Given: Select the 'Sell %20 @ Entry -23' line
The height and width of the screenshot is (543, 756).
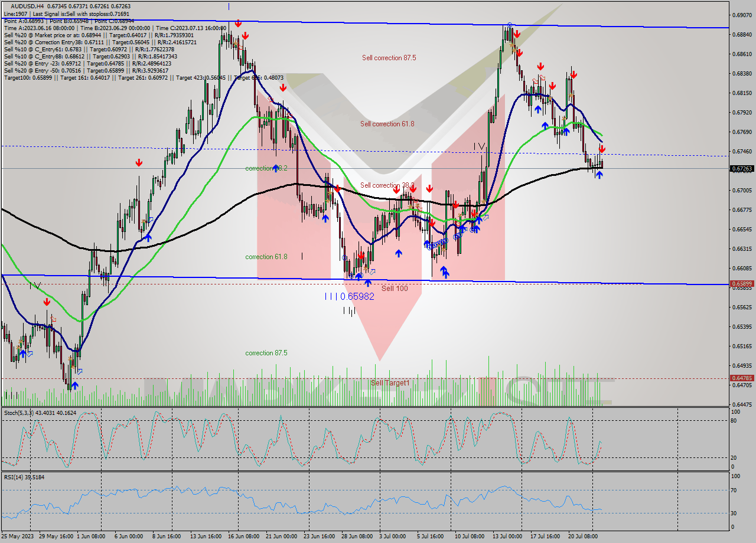Looking at the screenshot, I should [x=87, y=63].
